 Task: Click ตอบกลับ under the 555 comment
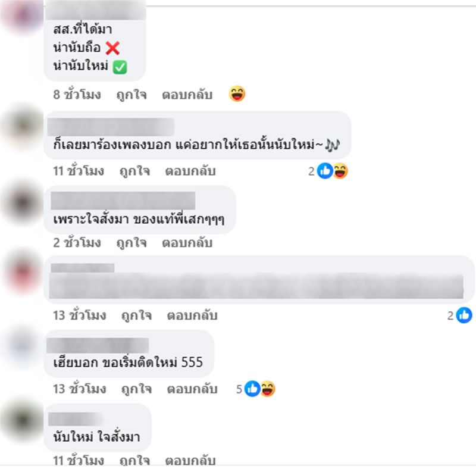pyautogui.click(x=192, y=389)
